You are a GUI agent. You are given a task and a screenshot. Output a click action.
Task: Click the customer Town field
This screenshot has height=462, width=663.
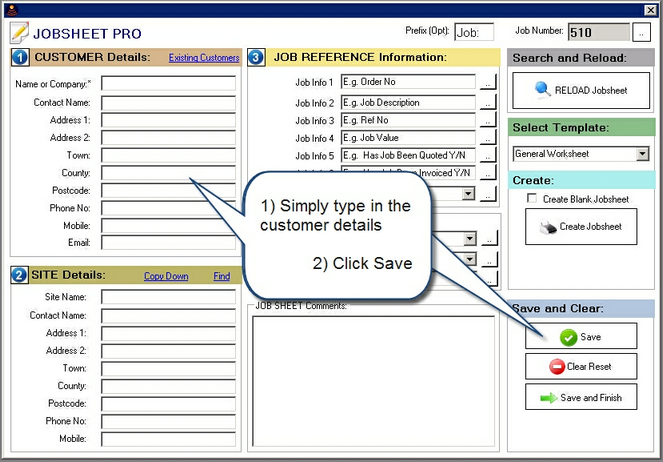(168, 156)
